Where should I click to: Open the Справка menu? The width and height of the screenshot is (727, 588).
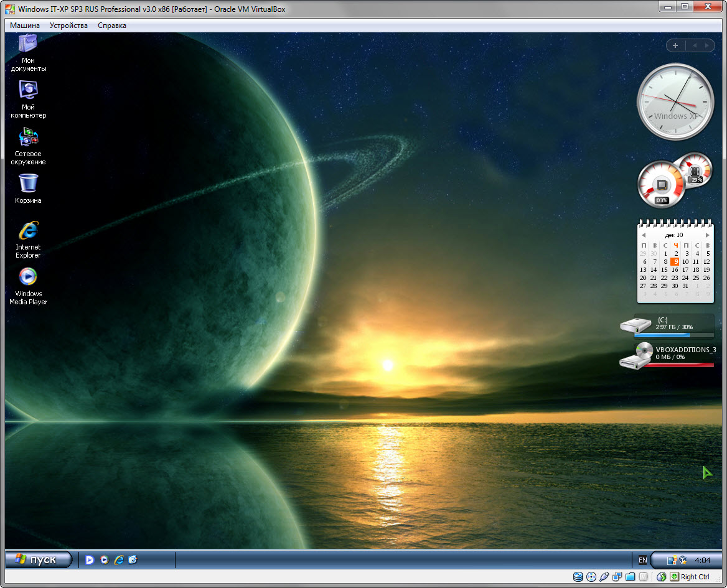[112, 26]
